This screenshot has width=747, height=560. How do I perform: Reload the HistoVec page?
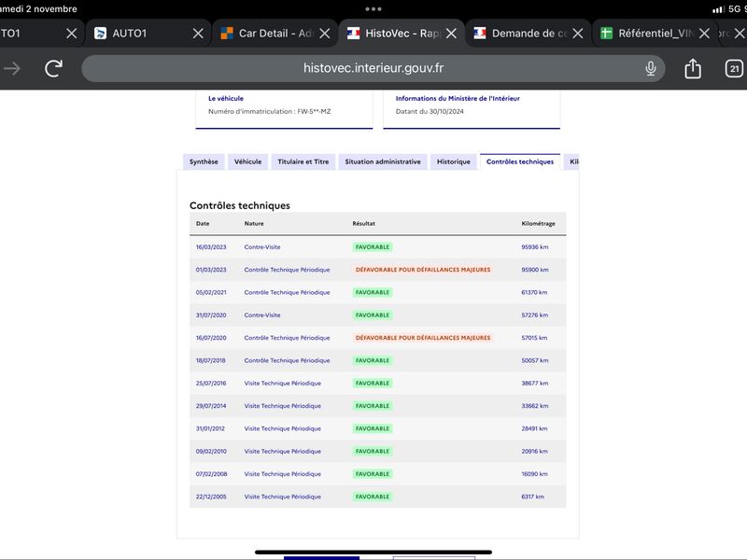coord(54,68)
